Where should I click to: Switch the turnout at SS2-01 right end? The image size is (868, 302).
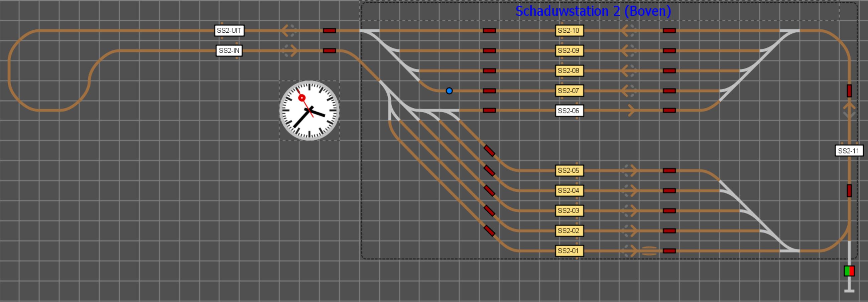789,249
